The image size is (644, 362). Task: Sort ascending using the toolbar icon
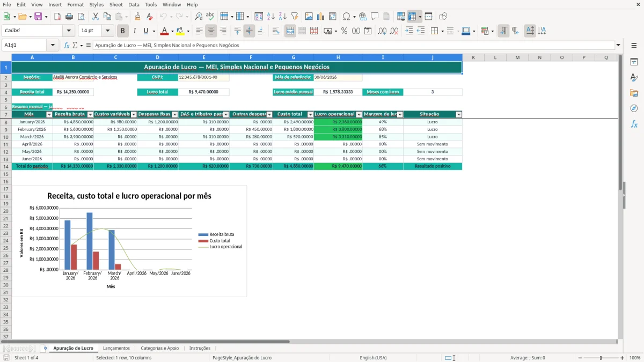click(x=271, y=17)
